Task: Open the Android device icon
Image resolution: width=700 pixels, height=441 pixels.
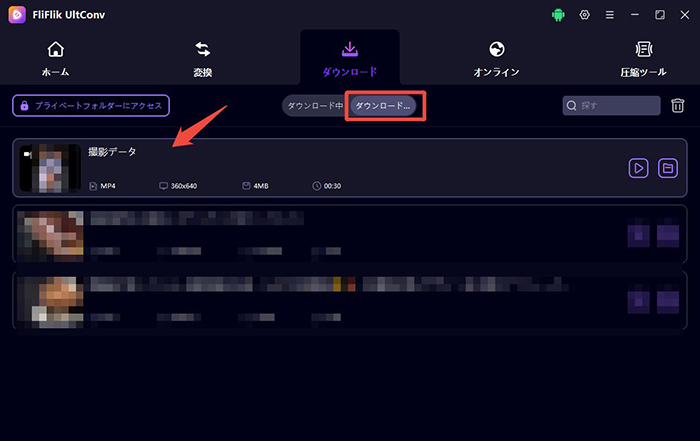Action: (558, 15)
